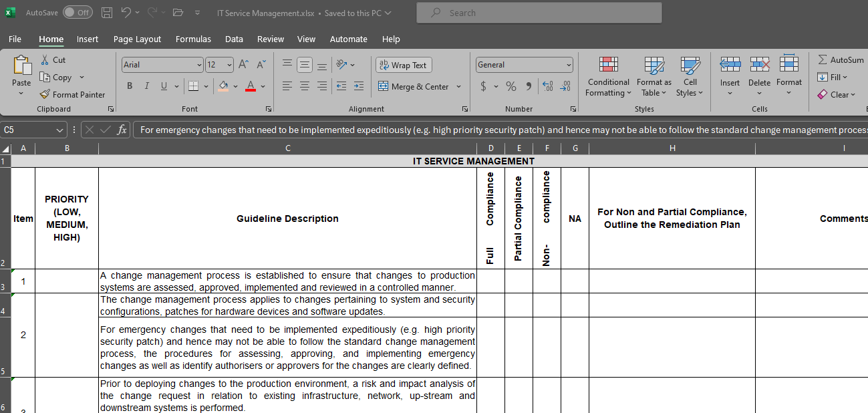Viewport: 868px width, 413px height.
Task: Switch to the Formulas tab
Action: 193,39
